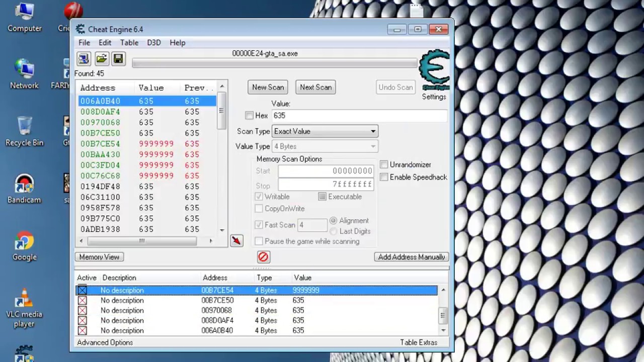This screenshot has width=644, height=362.
Task: Open the Scan Type dropdown
Action: [x=325, y=131]
